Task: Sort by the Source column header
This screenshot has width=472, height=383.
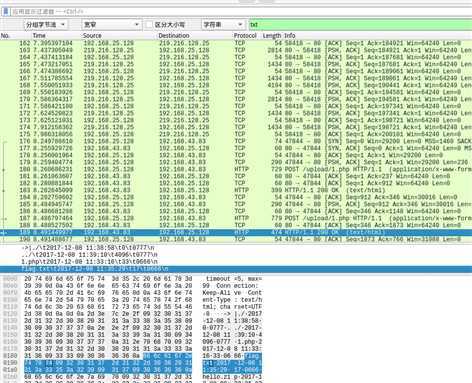Action: click(x=92, y=35)
